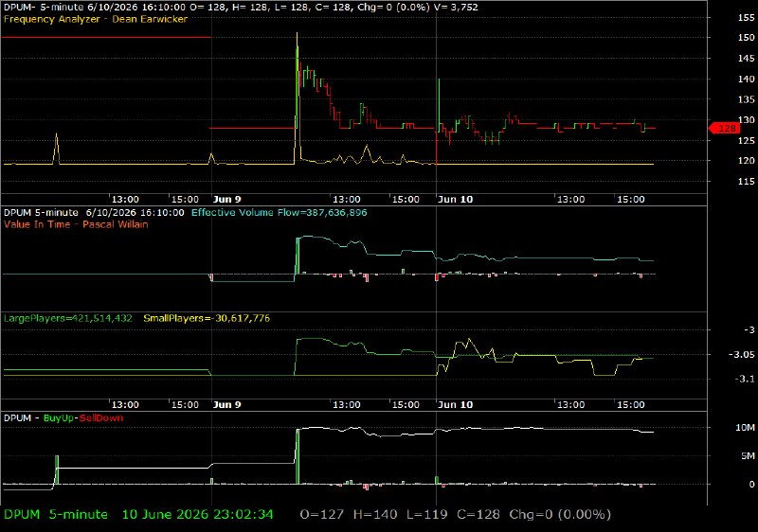Viewport: 758px width, 532px height.
Task: Click the 'LargePlayers=421,514,432' value
Action: (x=67, y=319)
